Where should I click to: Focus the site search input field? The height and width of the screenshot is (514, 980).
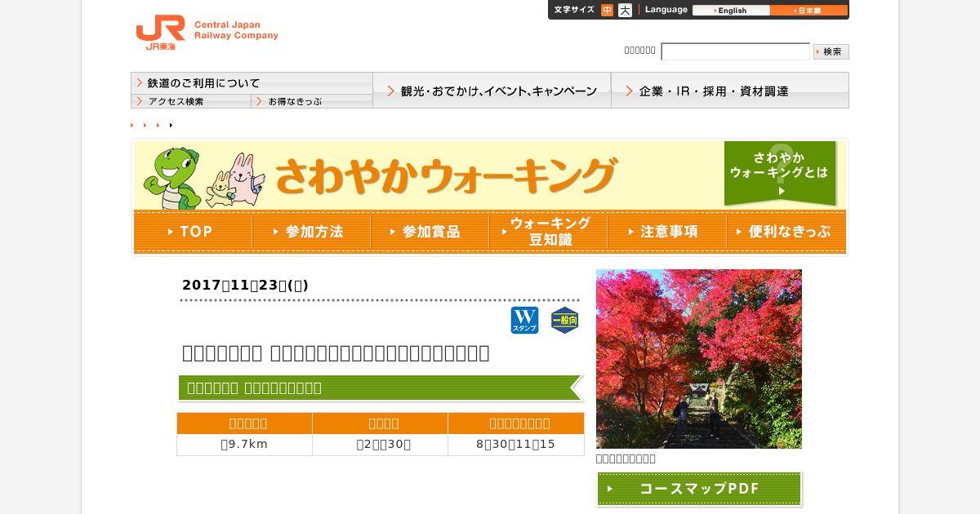[735, 51]
